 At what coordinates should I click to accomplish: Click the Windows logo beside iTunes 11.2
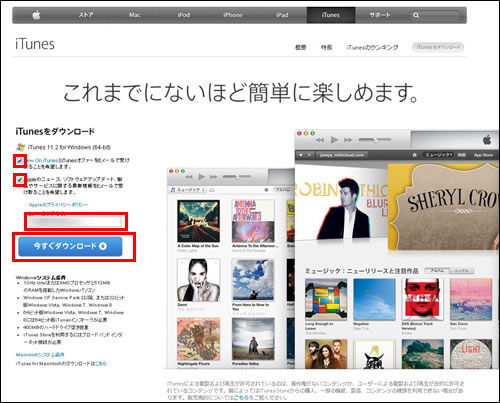[x=21, y=147]
